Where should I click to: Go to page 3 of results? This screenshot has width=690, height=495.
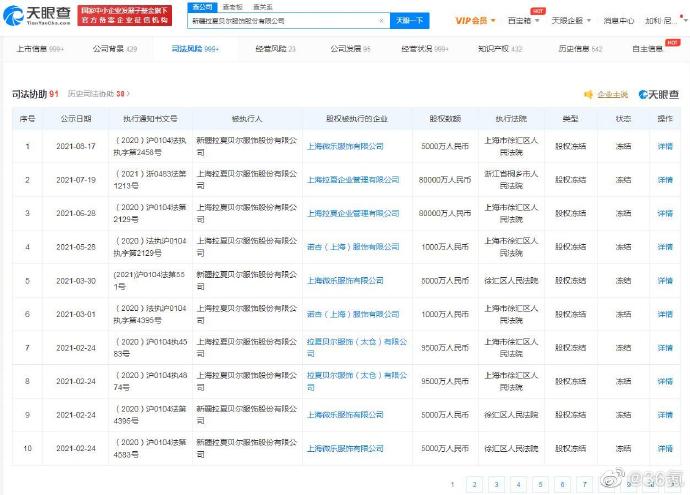pos(496,484)
